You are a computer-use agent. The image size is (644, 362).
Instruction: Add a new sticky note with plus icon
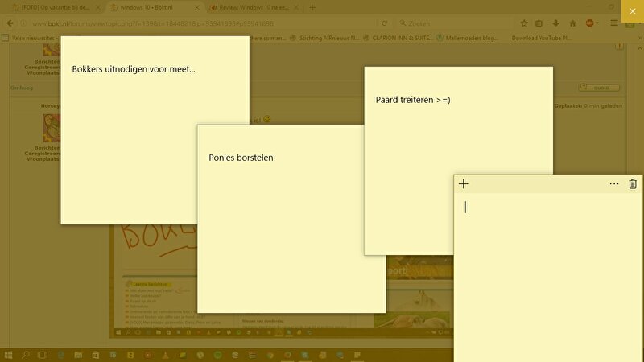463,184
